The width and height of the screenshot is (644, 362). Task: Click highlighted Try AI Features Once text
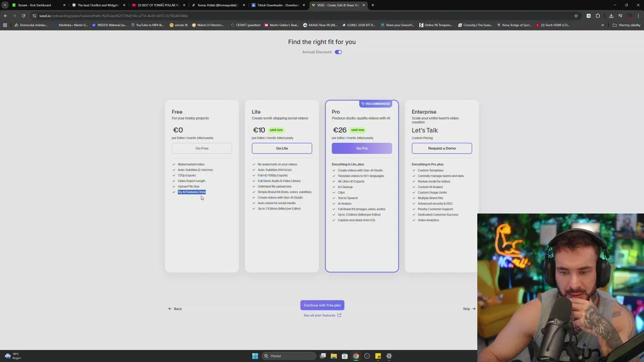pos(192,192)
